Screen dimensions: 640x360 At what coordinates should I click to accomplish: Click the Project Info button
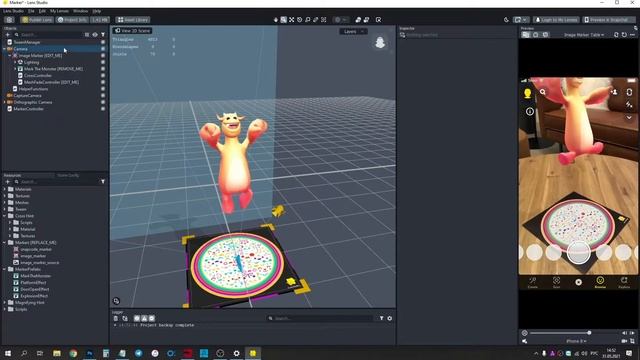[x=72, y=20]
